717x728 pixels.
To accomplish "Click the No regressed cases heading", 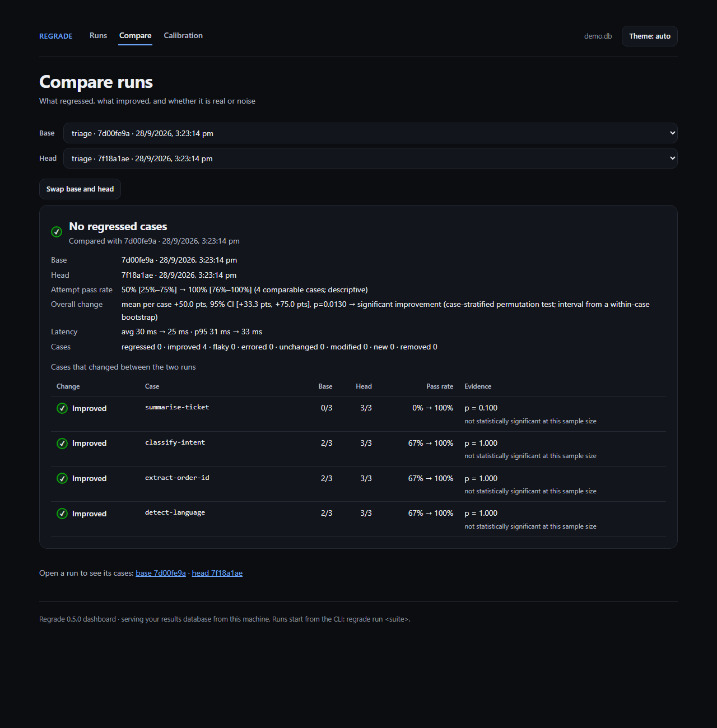I will point(118,226).
